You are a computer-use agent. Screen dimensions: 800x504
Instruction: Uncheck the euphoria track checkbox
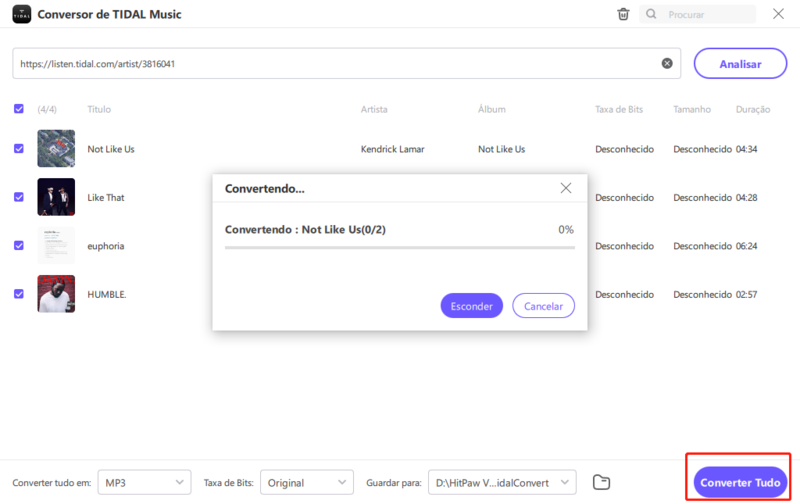(19, 245)
